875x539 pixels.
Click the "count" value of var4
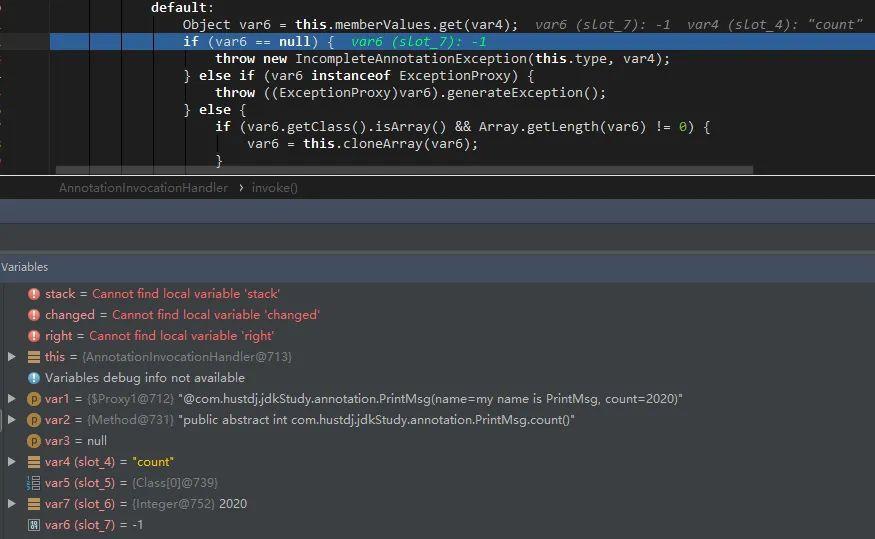(153, 462)
